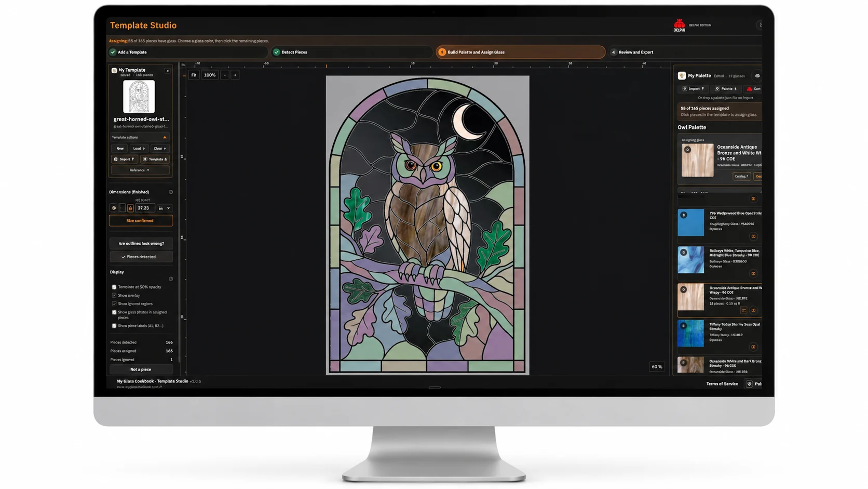Open the template Import button
Image resolution: width=868 pixels, height=489 pixels.
124,160
